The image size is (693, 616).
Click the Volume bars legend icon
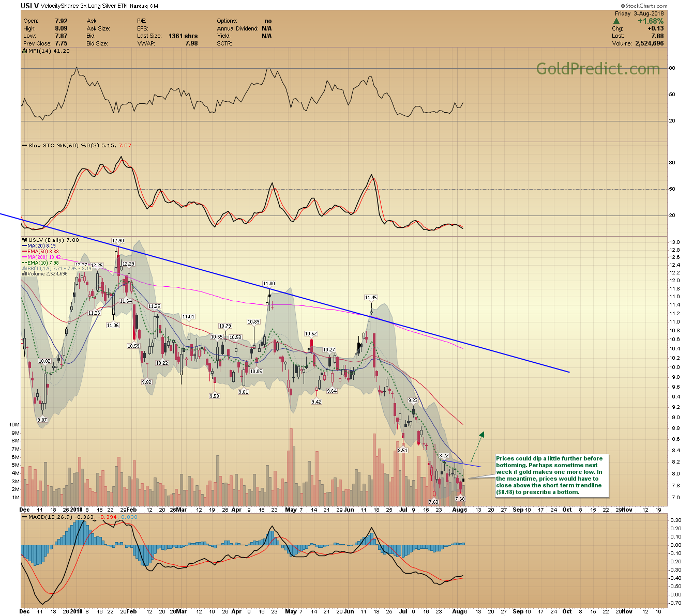coord(24,274)
